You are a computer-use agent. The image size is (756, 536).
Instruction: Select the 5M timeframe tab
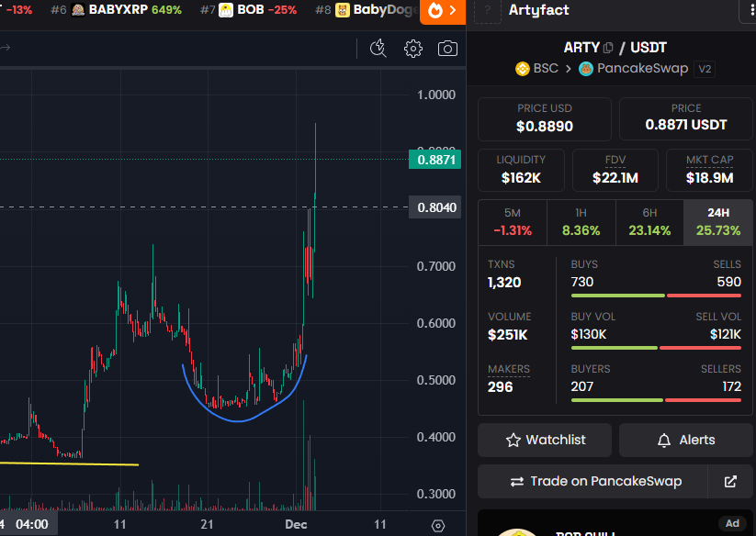[513, 222]
